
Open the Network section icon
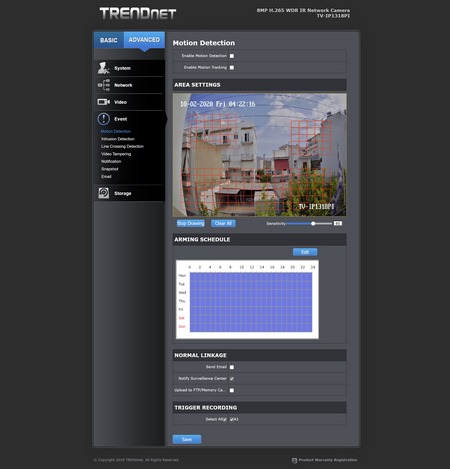coord(104,85)
